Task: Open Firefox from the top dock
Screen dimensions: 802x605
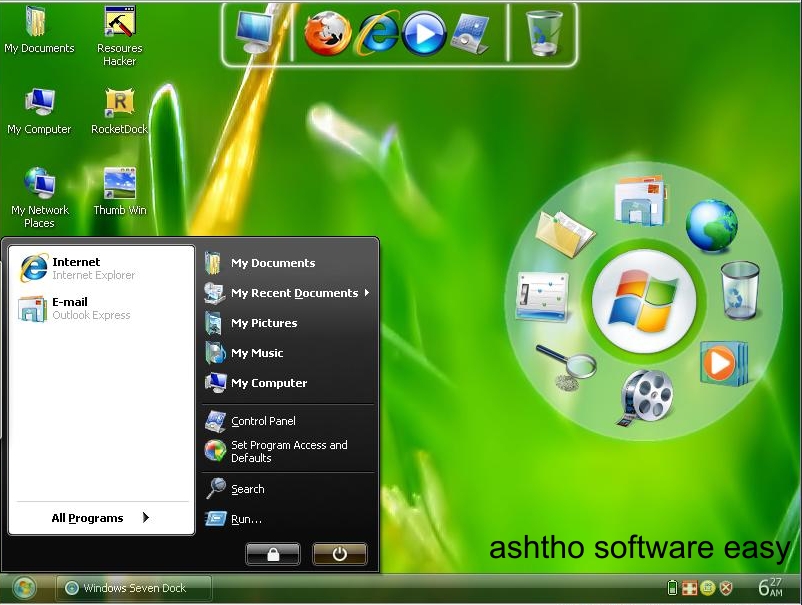Action: 325,32
